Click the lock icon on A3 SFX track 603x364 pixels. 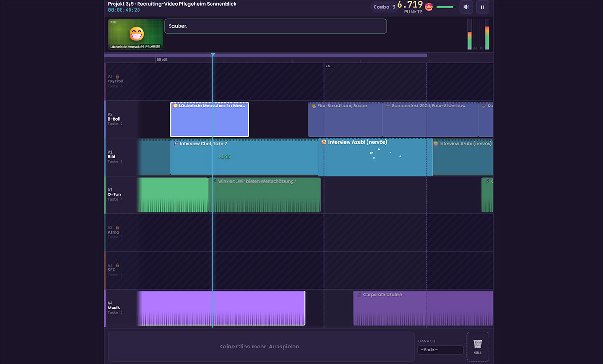117,265
